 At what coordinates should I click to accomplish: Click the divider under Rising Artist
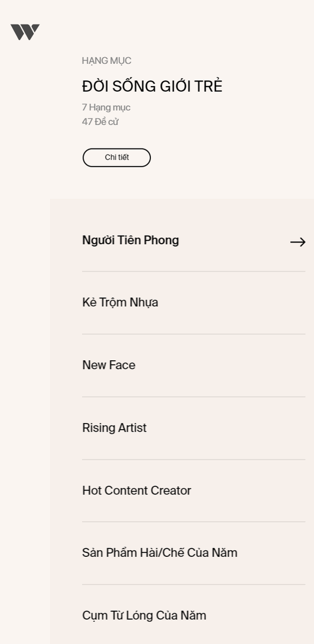193,460
